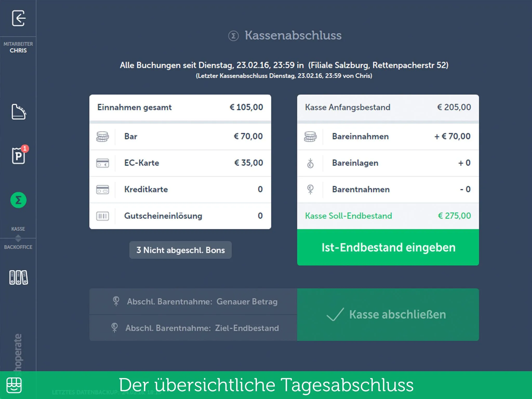Click the Genauer Betrag withdrawal icon

point(116,301)
